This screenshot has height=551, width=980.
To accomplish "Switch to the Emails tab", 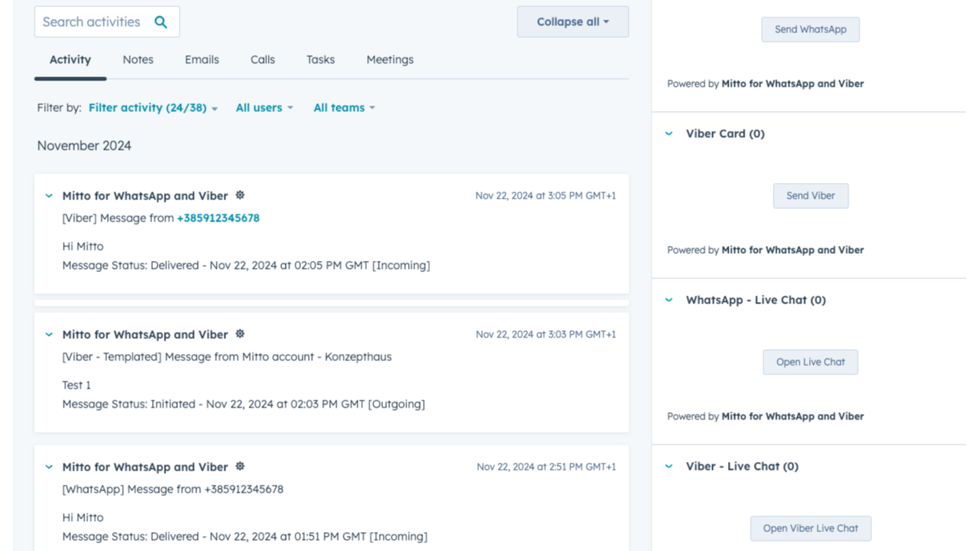I will point(201,59).
